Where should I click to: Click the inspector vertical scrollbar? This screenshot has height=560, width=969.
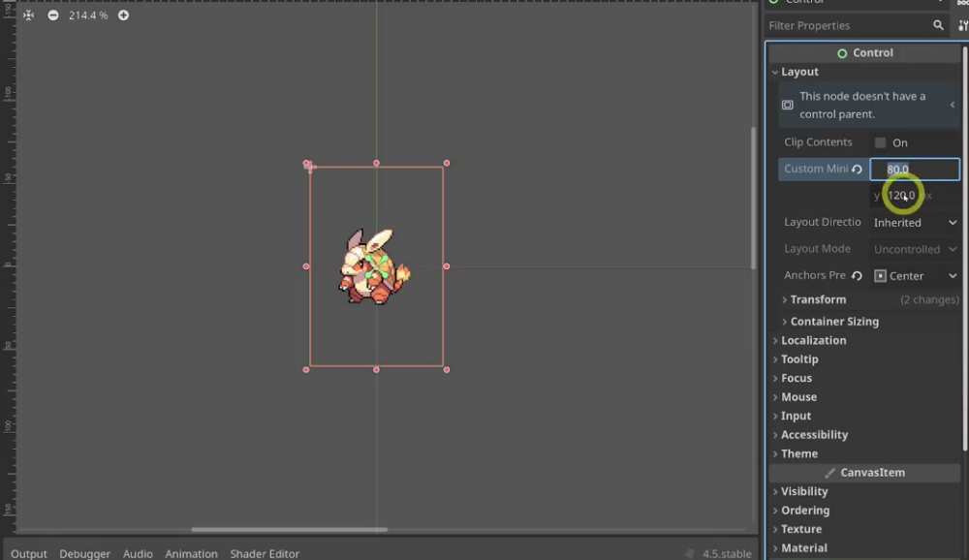coord(965,247)
